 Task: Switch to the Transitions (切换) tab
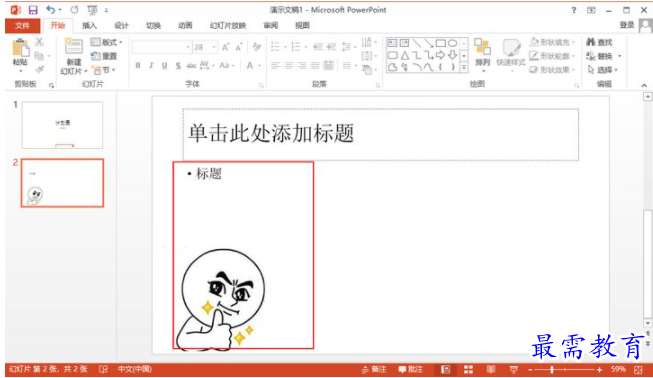click(153, 25)
